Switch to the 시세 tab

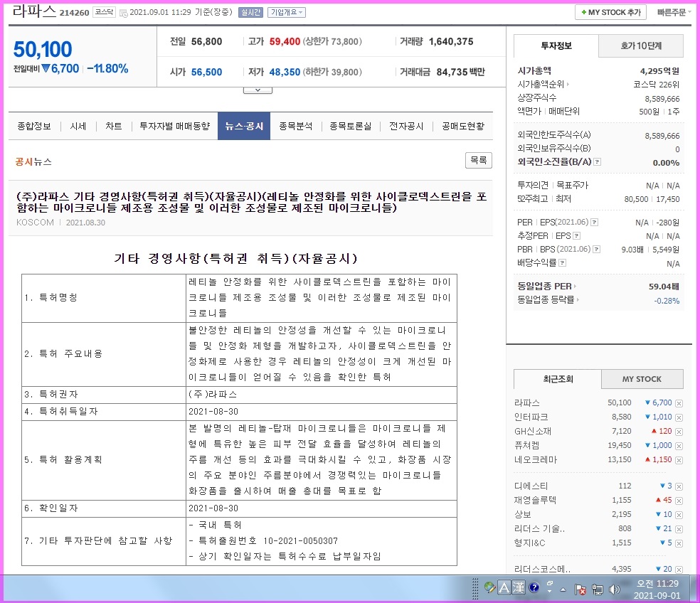(x=78, y=127)
